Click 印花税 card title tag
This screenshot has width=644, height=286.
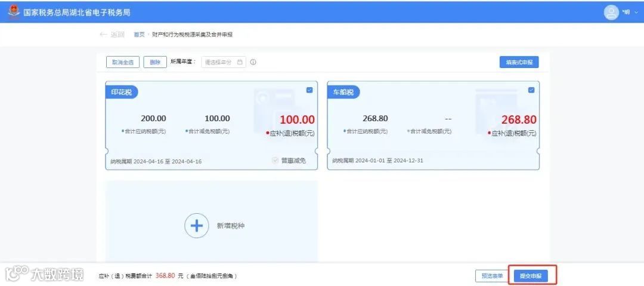click(122, 92)
